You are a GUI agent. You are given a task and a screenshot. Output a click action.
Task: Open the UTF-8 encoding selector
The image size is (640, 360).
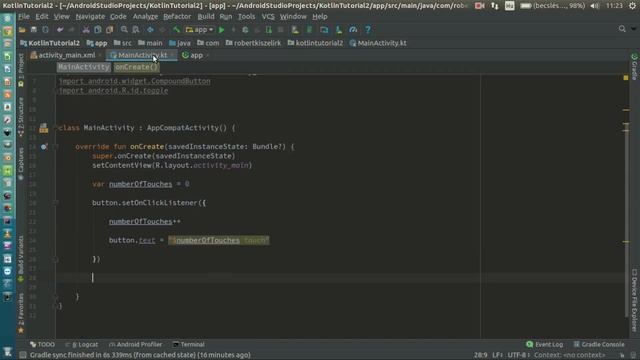[518, 355]
